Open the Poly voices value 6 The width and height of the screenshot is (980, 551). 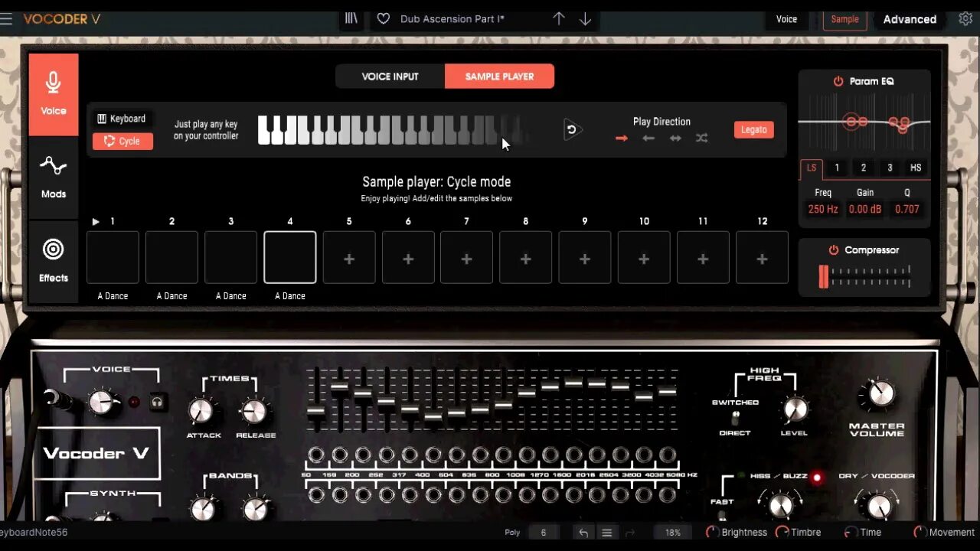544,533
